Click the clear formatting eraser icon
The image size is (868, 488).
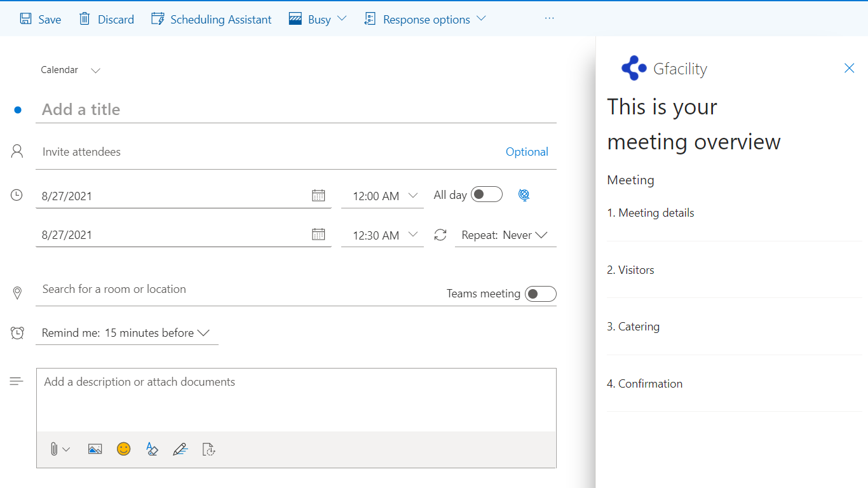coord(152,449)
